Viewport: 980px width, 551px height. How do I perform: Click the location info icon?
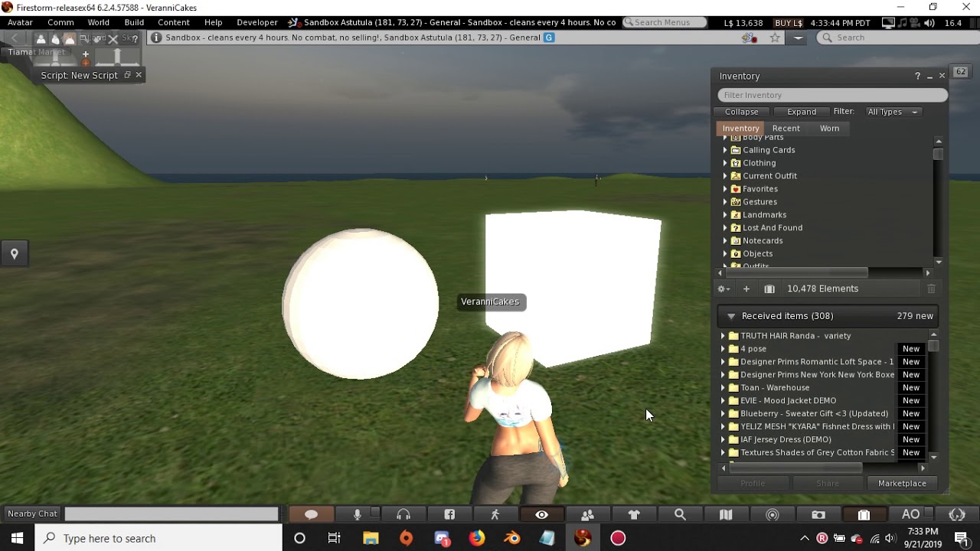156,37
